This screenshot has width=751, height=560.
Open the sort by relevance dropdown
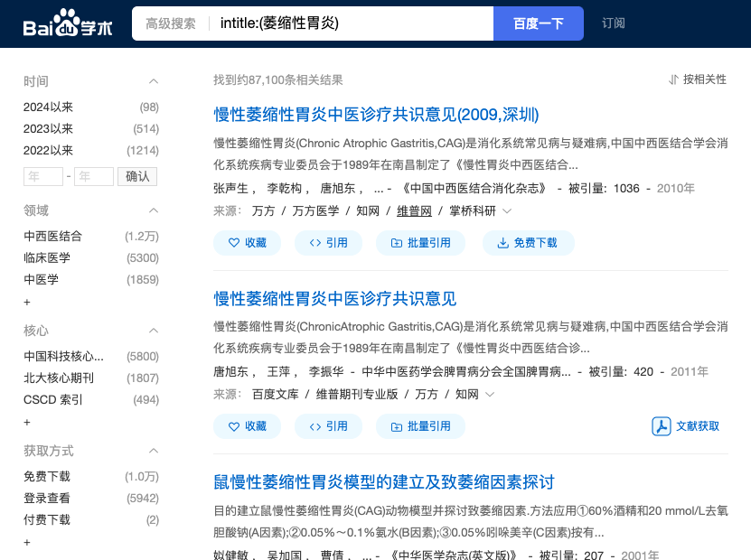point(697,79)
